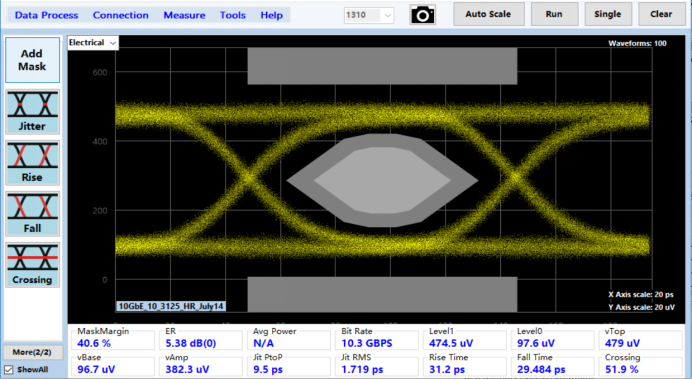Clear the waveform display
This screenshot has width=692, height=380.
click(661, 14)
